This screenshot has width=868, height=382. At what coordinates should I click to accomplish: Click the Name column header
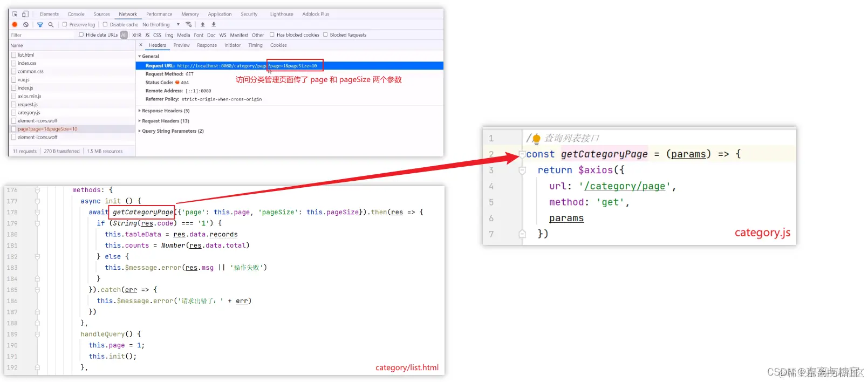72,45
